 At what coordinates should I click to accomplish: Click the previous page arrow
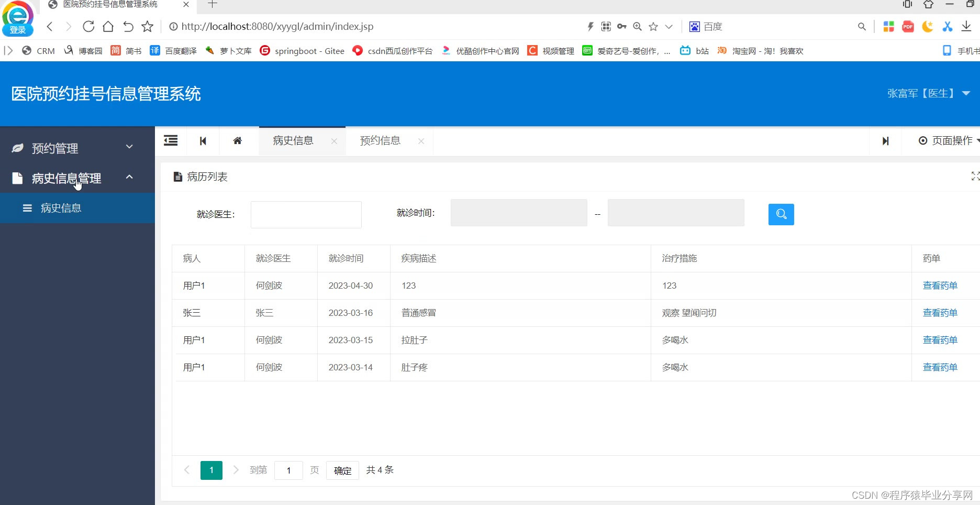pyautogui.click(x=186, y=470)
